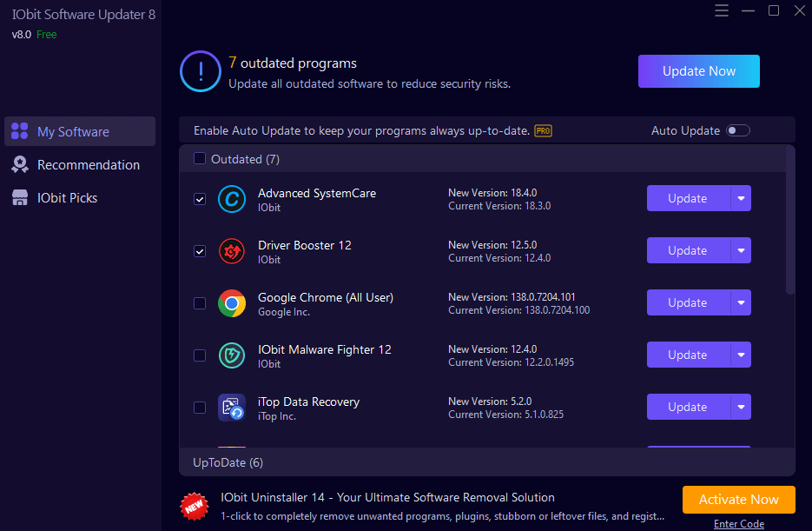This screenshot has width=812, height=531.
Task: Open update options for Advanced SystemCare
Action: point(742,198)
